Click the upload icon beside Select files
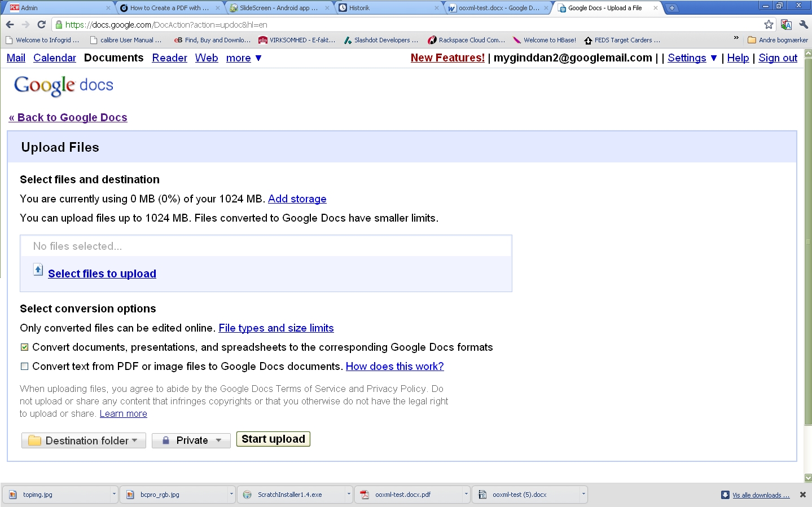 pyautogui.click(x=38, y=270)
